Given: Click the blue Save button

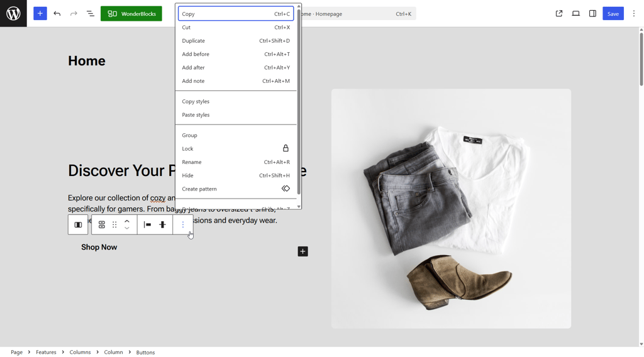Looking at the screenshot, I should click(613, 14).
